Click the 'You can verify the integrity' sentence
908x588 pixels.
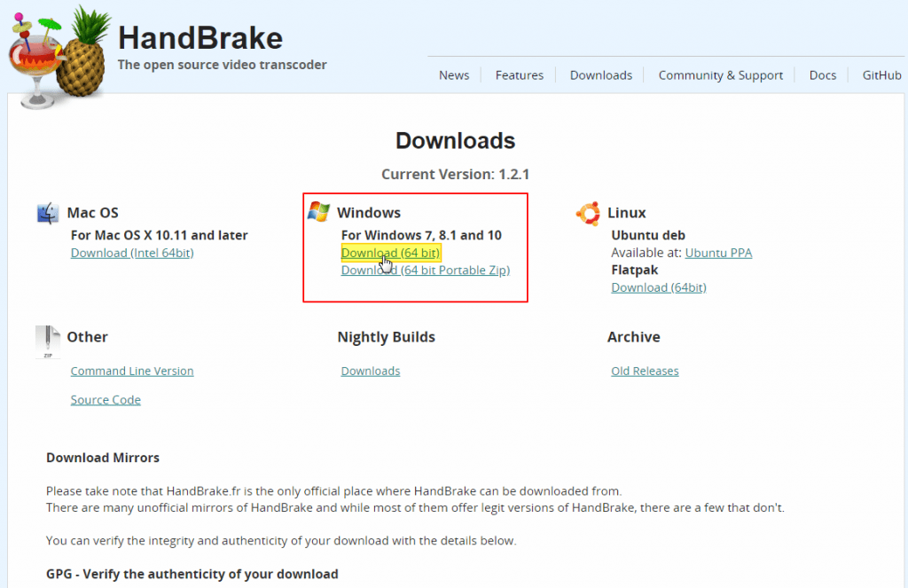tap(281, 541)
